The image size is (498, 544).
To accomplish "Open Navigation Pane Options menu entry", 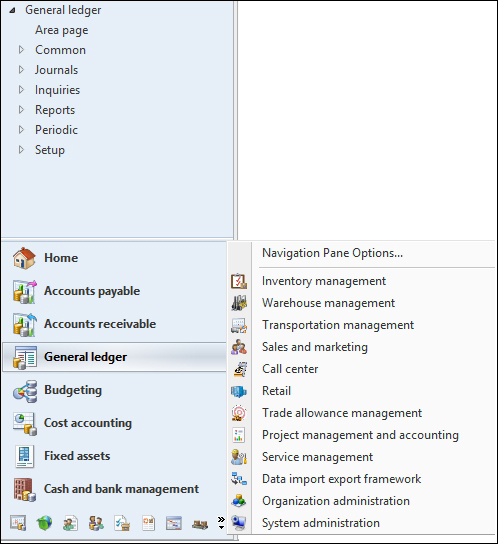I will pos(332,253).
